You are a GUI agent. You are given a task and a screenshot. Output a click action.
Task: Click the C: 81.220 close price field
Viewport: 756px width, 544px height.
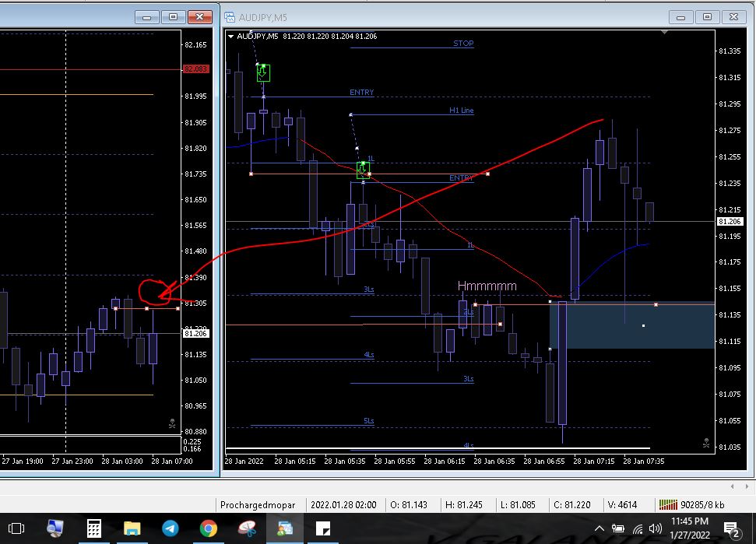point(571,505)
